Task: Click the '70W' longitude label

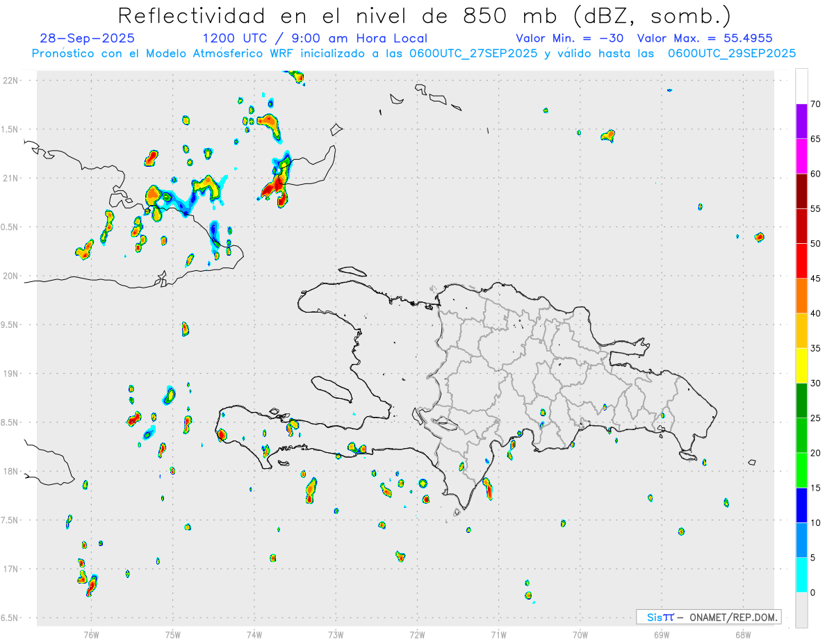Action: 580,634
